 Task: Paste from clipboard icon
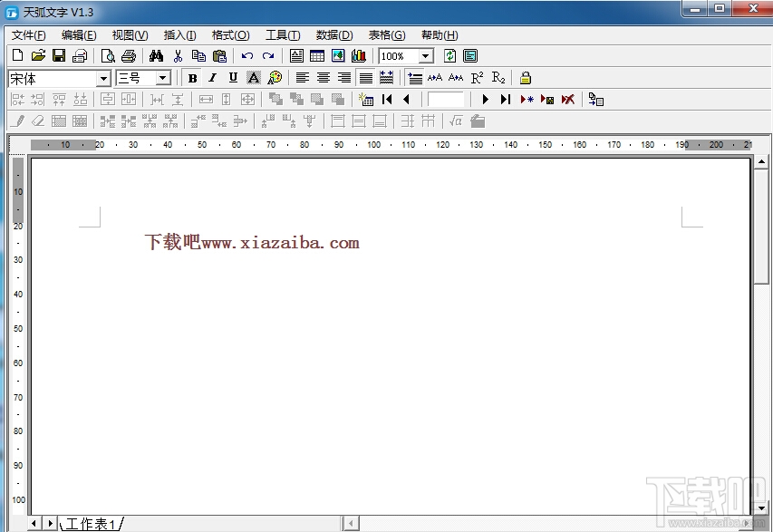tap(219, 55)
